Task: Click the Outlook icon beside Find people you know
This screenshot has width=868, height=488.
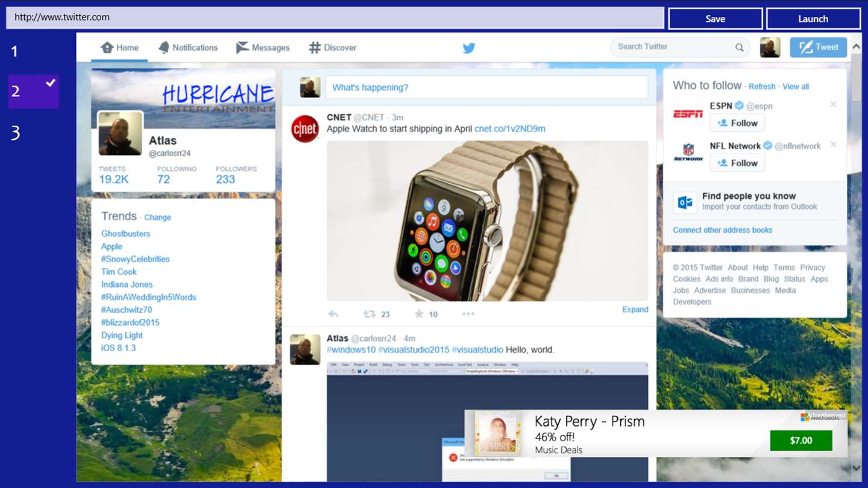Action: point(685,202)
